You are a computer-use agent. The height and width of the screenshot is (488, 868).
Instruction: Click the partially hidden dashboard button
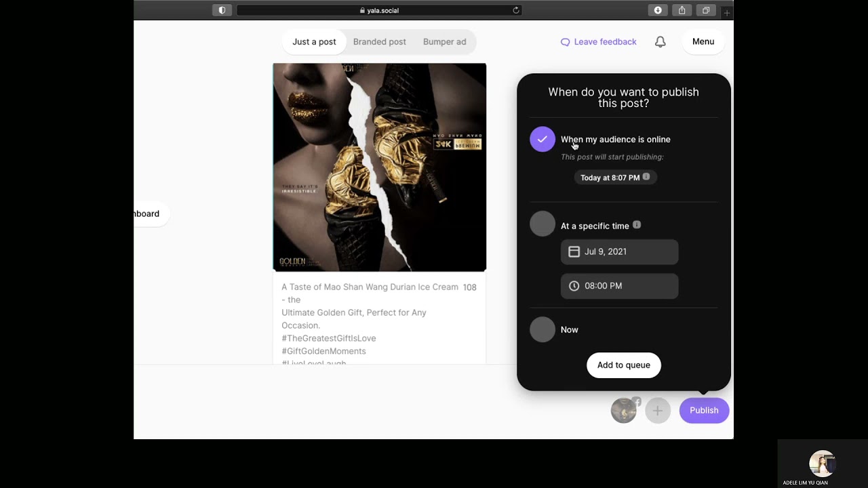click(151, 213)
